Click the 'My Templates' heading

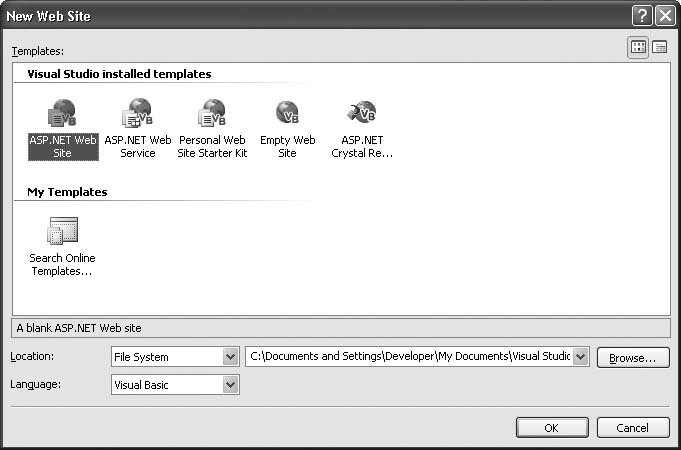coord(67,192)
